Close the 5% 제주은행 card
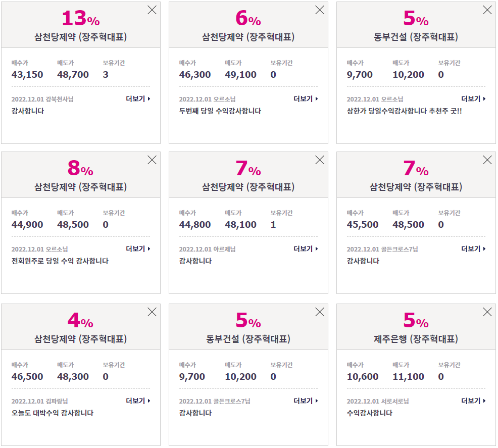 tap(487, 312)
